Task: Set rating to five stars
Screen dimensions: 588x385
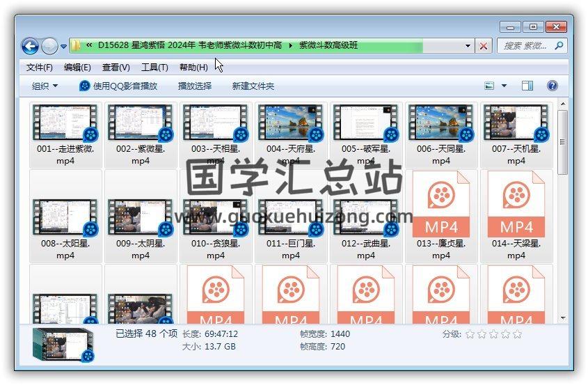Action: point(517,334)
